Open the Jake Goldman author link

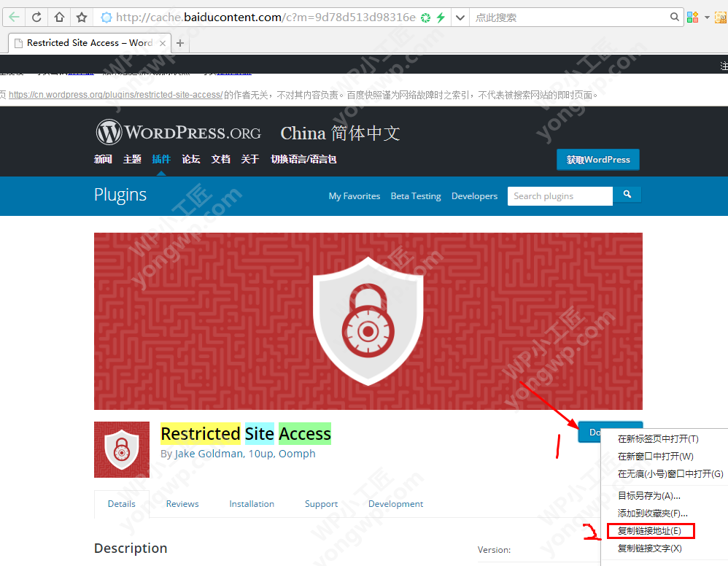point(209,454)
